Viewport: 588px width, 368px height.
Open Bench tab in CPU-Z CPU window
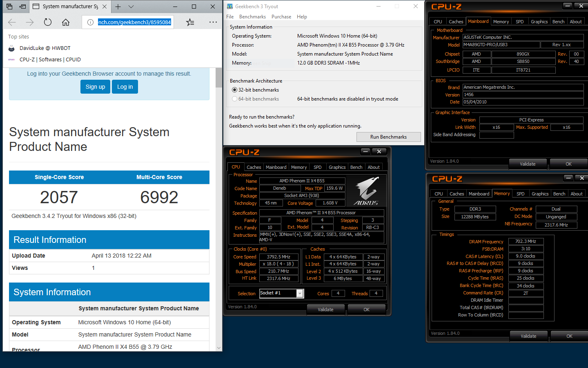coord(356,167)
